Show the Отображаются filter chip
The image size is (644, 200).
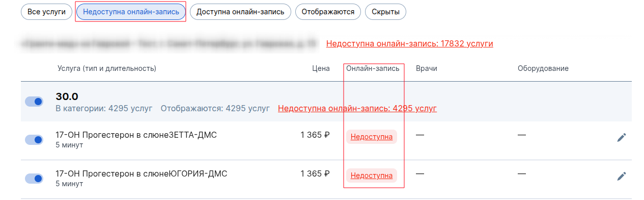pyautogui.click(x=328, y=12)
